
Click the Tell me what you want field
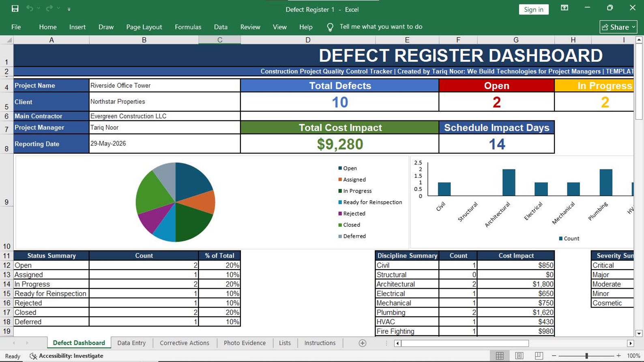coord(381,27)
